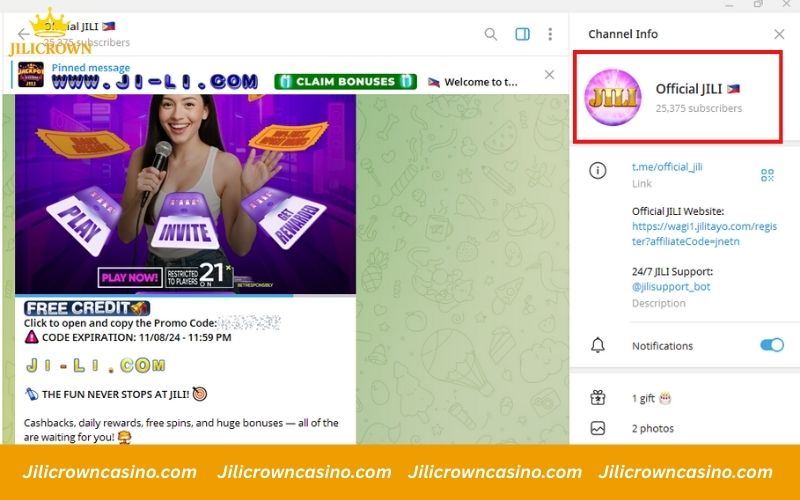Open the 2 photos entry
The image size is (800, 500).
pos(653,429)
